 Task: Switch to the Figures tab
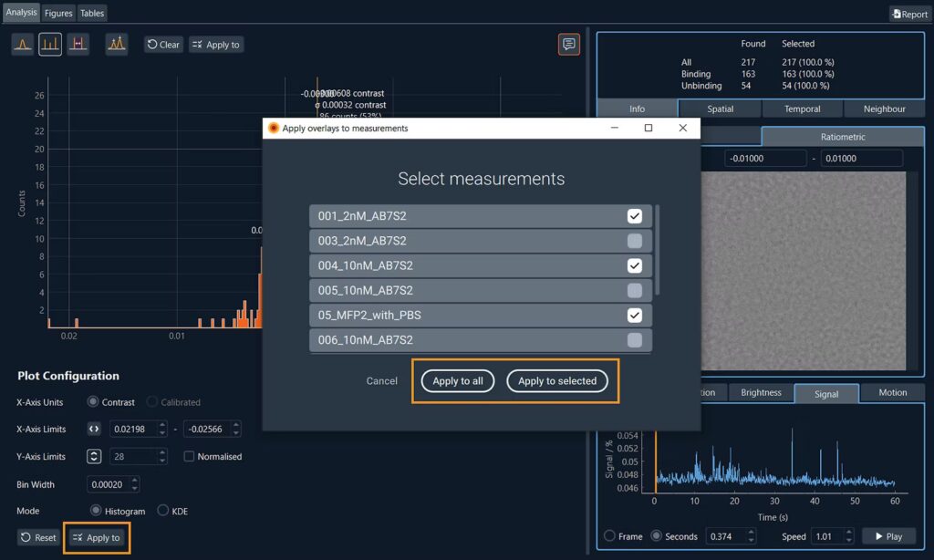58,13
